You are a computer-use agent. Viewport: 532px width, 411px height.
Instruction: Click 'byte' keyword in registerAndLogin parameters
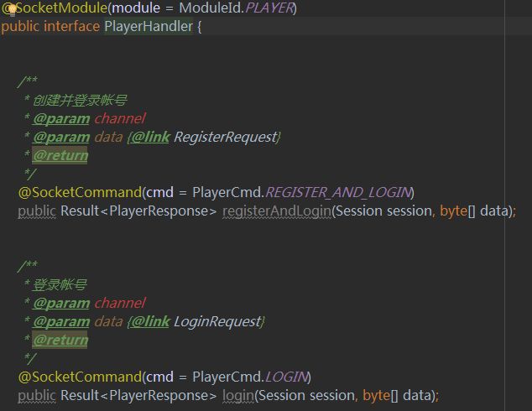[454, 211]
